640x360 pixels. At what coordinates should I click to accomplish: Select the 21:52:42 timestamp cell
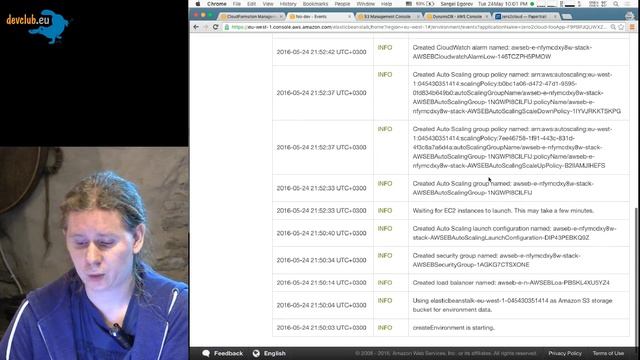click(x=321, y=52)
